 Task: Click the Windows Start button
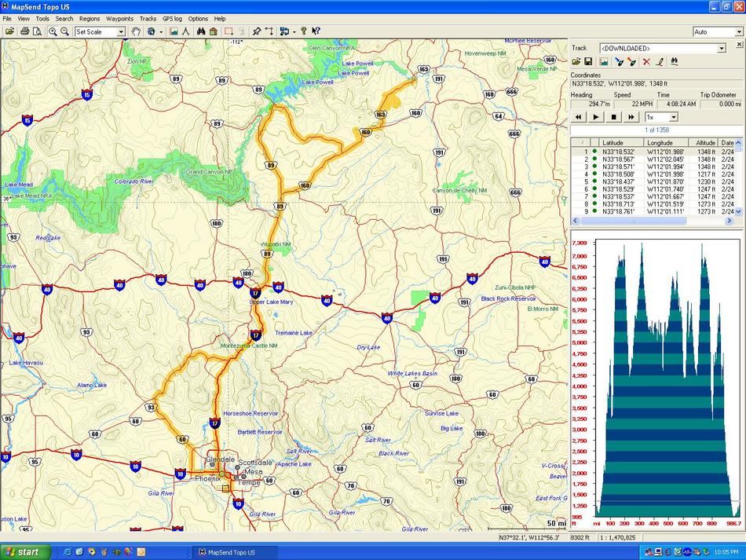(x=25, y=552)
